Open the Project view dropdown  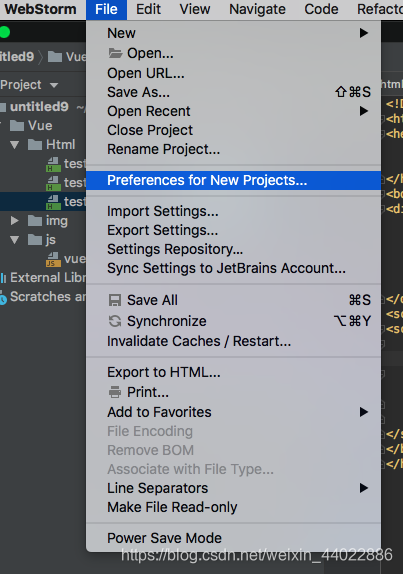[54, 85]
